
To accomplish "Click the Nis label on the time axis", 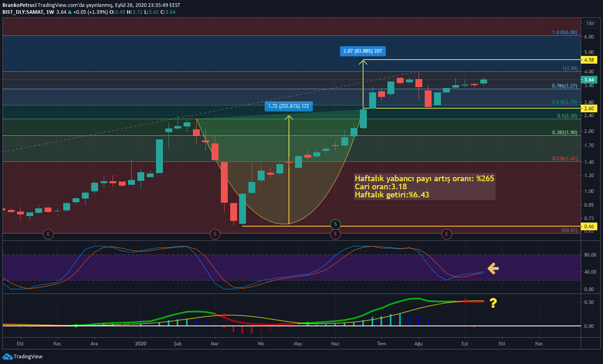I will (x=261, y=344).
